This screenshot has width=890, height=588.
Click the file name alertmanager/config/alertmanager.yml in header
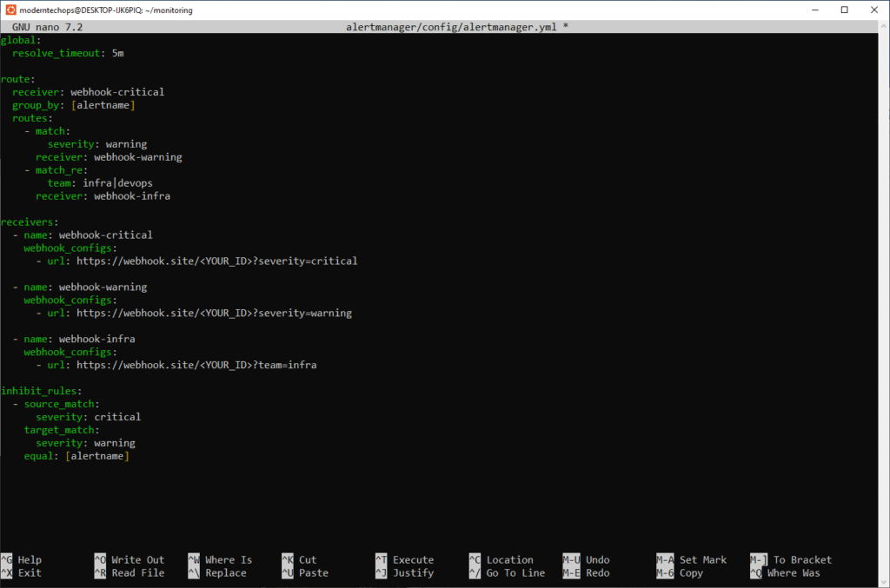[x=451, y=27]
